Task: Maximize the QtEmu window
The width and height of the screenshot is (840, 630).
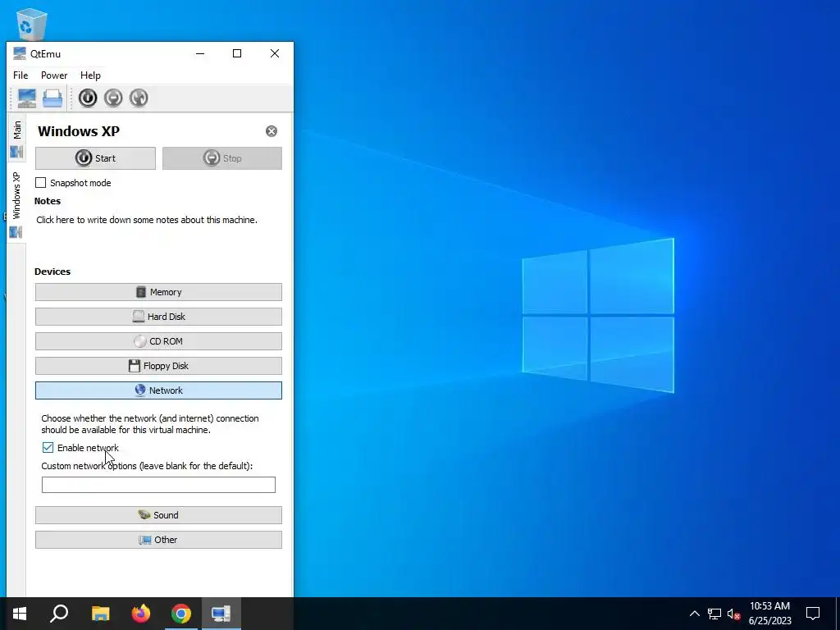Action: pos(237,53)
